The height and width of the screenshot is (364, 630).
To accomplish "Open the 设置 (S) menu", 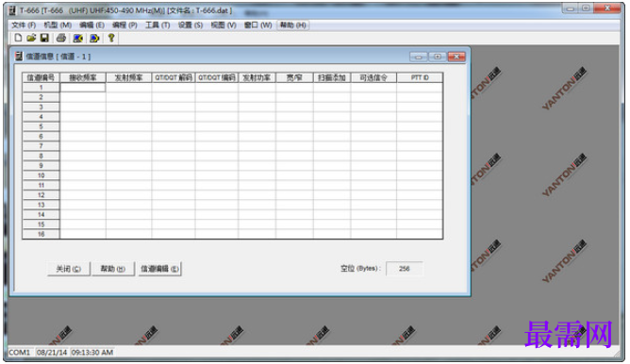I will 191,25.
